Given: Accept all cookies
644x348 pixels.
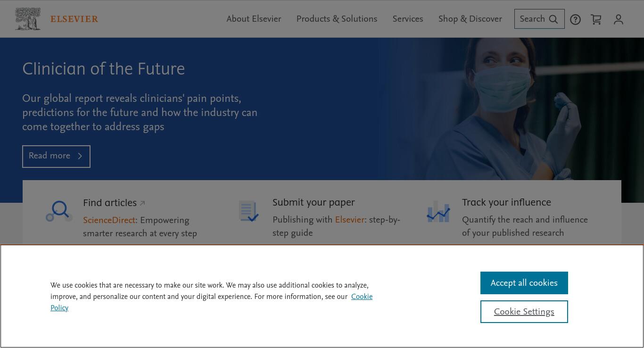Looking at the screenshot, I should (524, 283).
